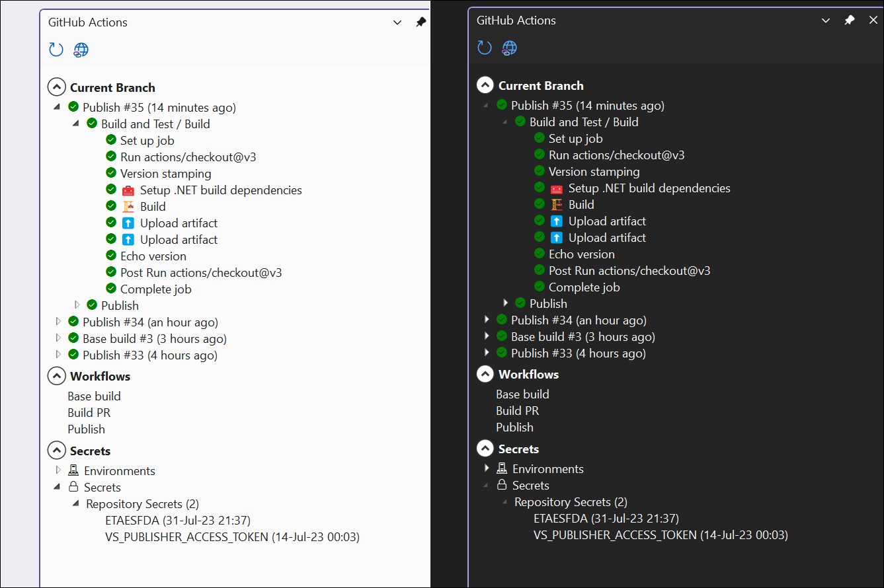Screen dimensions: 884x588
Task: Collapse Workflows section in dark panel
Action: click(x=485, y=374)
